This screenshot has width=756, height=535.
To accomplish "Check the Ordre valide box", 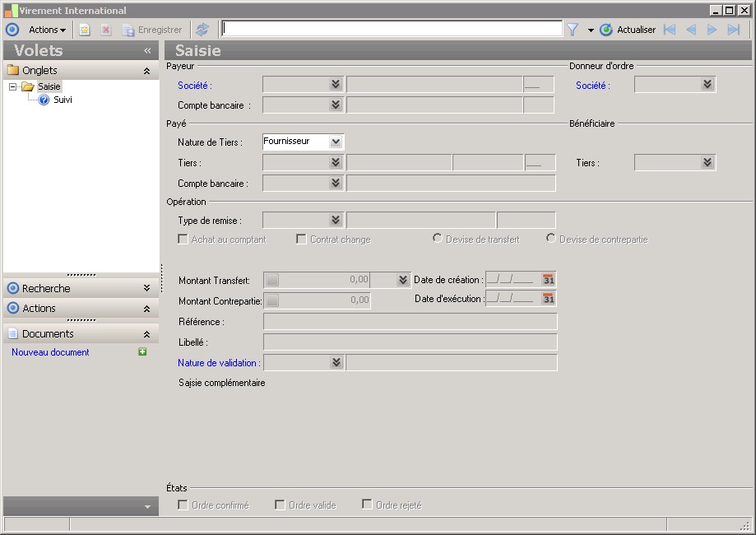I will tap(280, 505).
